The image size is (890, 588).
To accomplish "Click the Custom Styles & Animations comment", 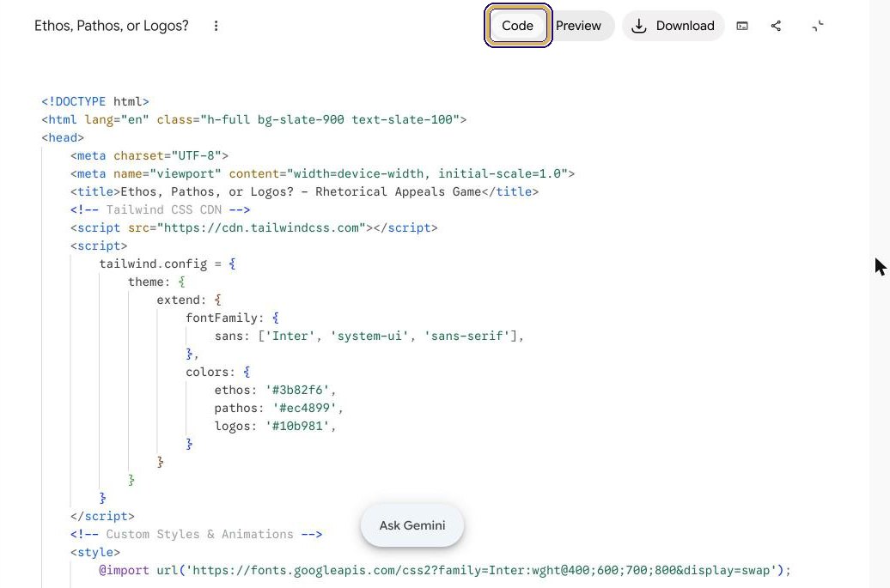I will point(197,535).
